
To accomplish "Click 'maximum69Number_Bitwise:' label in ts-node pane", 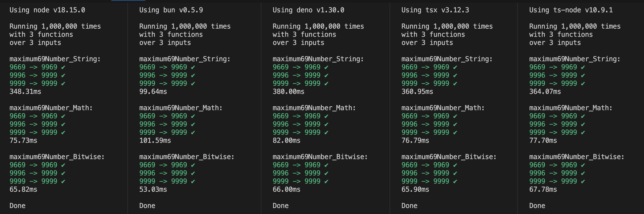I will point(577,157).
